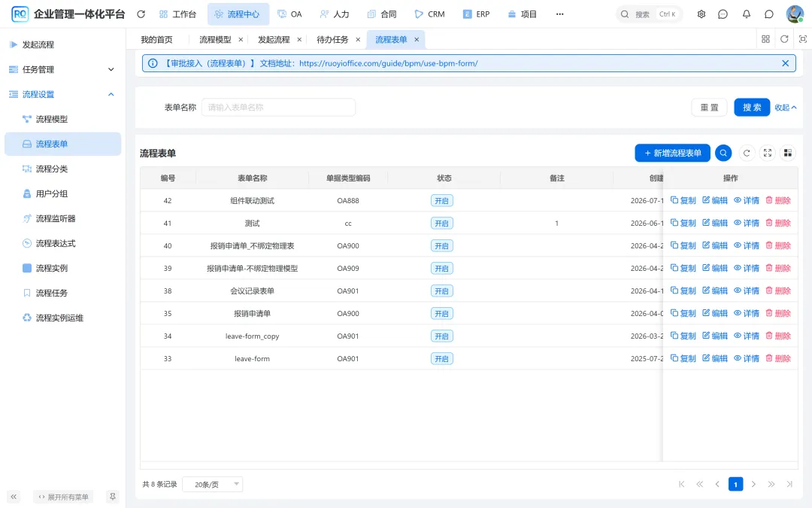Toggle fullscreen for the table
The image size is (812, 508).
768,153
